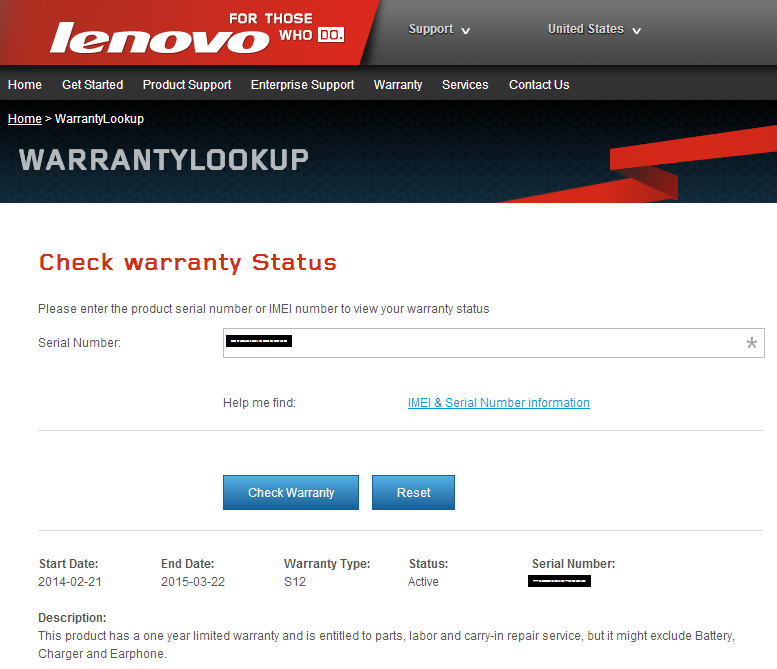Click the Check warranty Status heading
This screenshot has height=669, width=777.
tap(188, 263)
